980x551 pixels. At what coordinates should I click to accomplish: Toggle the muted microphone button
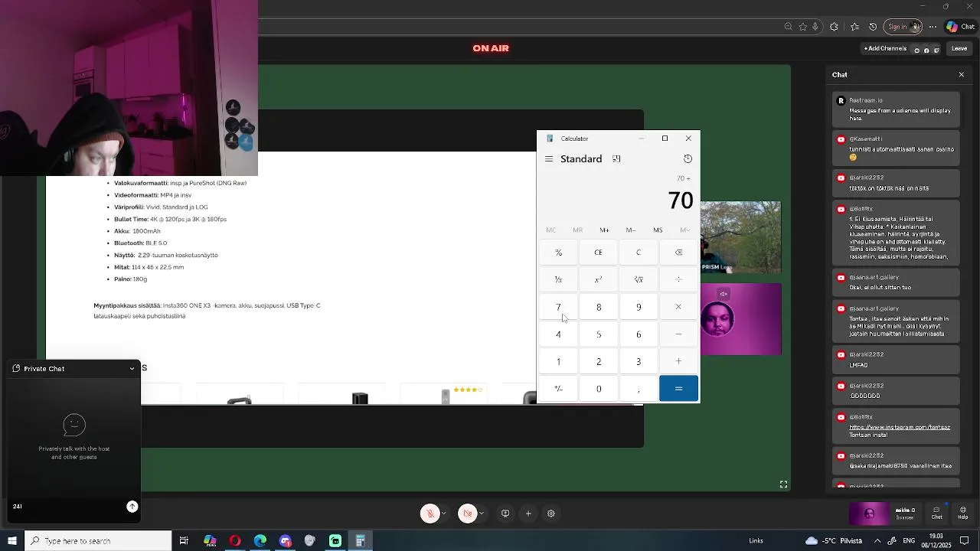(x=430, y=514)
